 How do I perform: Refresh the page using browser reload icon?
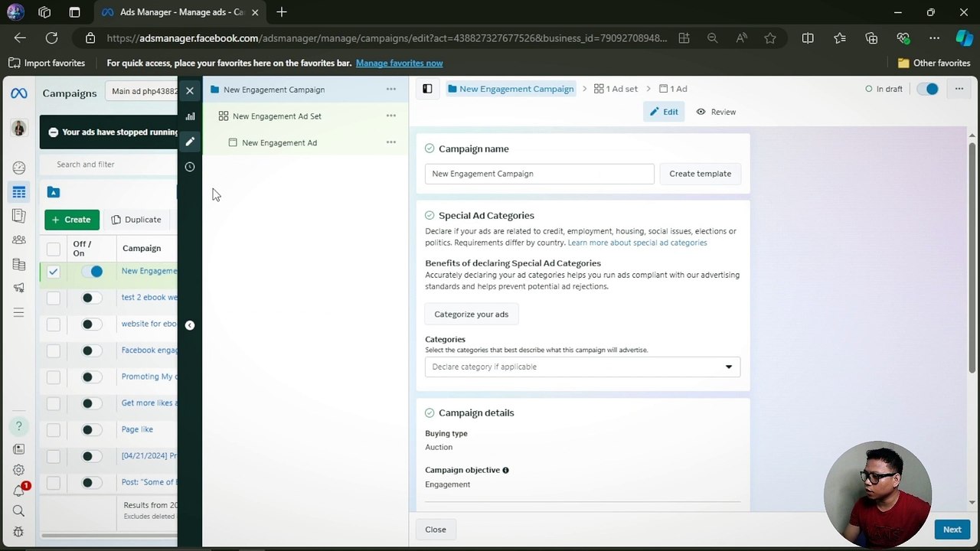click(x=51, y=37)
